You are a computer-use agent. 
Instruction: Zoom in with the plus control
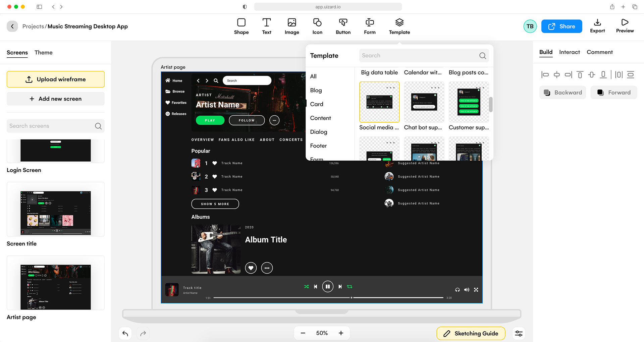tap(341, 333)
